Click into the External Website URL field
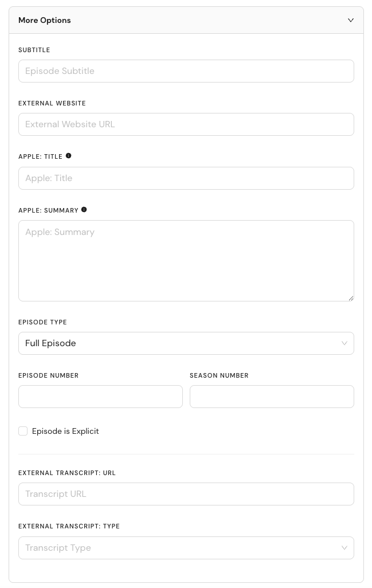The image size is (372, 588). click(x=186, y=124)
